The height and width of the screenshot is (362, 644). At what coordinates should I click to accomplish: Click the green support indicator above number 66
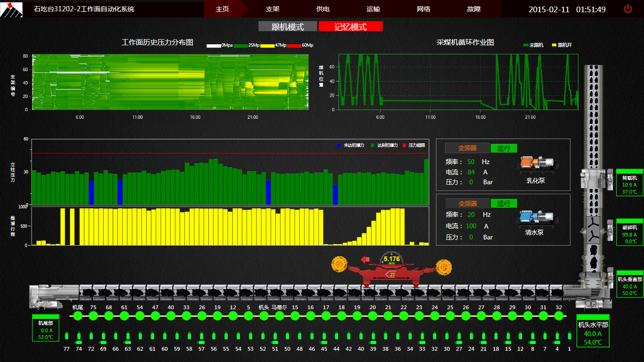(116, 336)
